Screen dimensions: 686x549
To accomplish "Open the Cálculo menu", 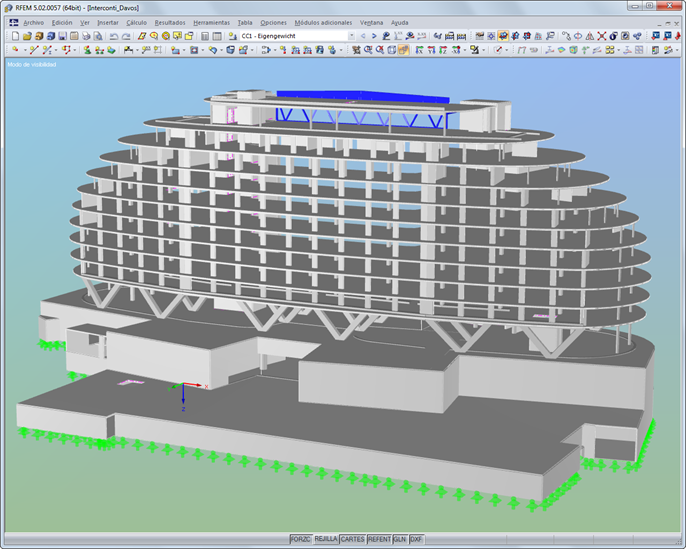I will click(x=136, y=22).
